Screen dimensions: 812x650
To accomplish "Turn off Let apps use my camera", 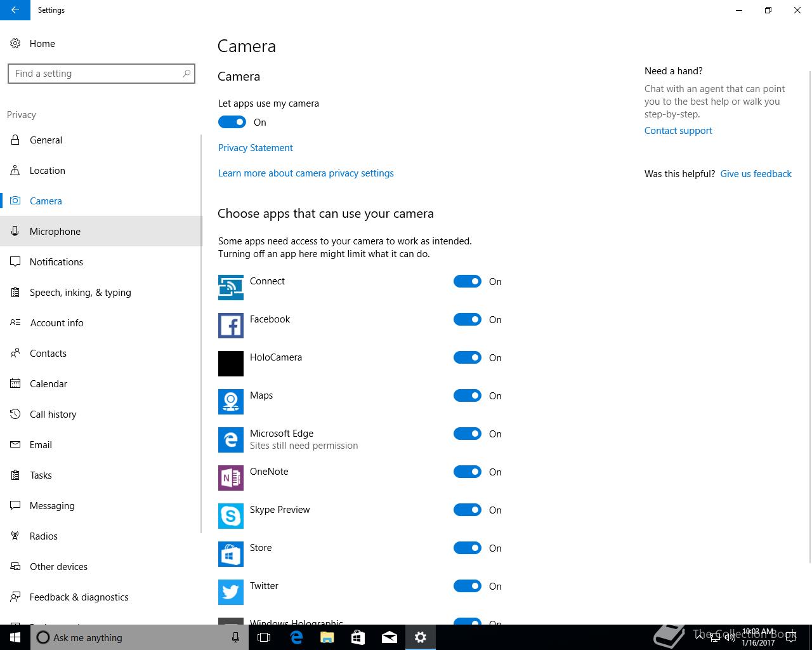I will pyautogui.click(x=232, y=122).
